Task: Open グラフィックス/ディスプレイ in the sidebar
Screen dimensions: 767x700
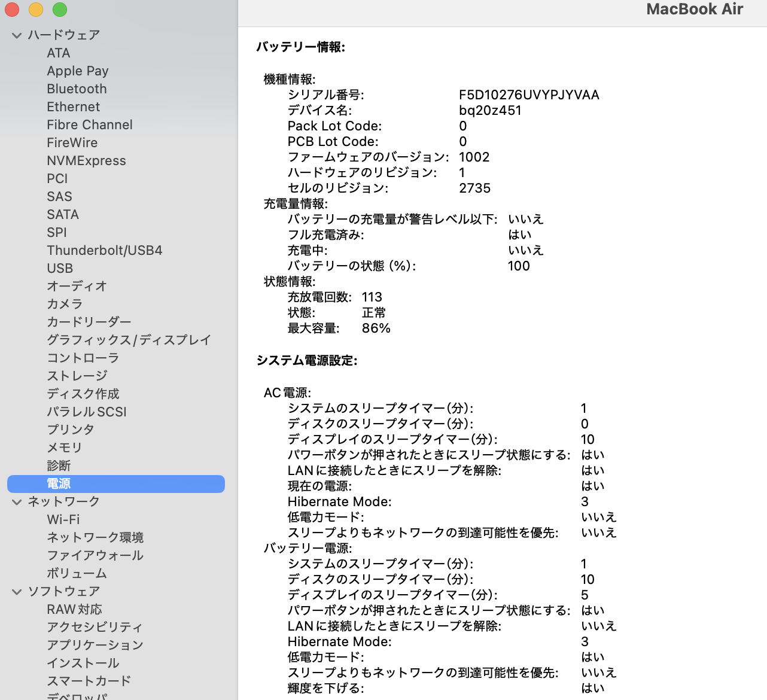Action: point(129,340)
